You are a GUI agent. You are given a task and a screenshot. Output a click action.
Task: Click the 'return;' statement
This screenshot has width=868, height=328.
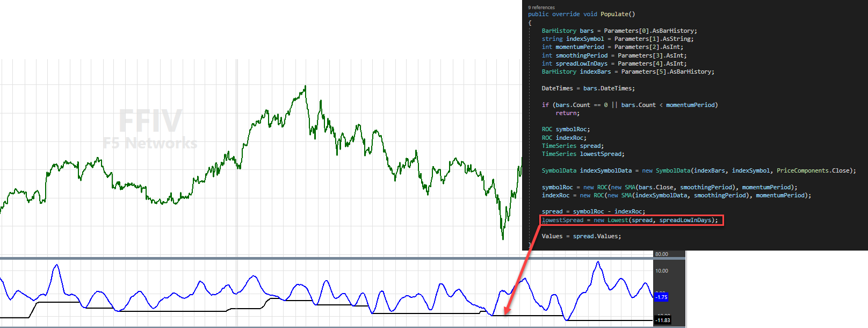(567, 113)
